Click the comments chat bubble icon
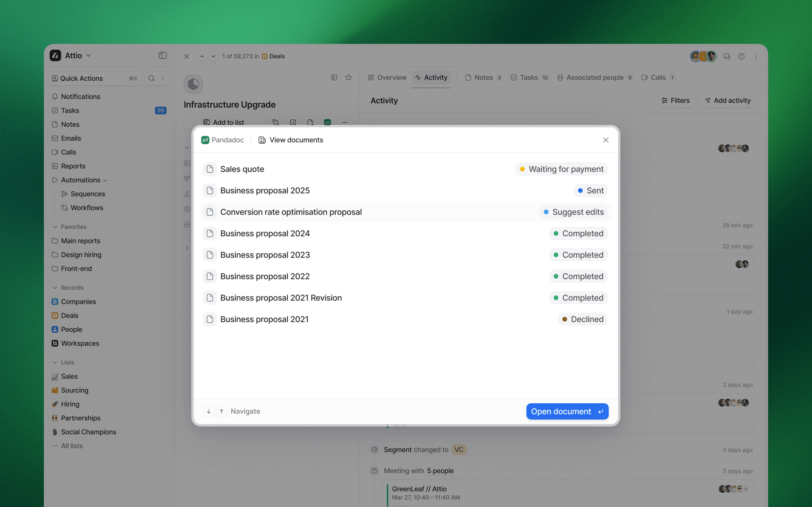This screenshot has height=507, width=812. point(727,56)
